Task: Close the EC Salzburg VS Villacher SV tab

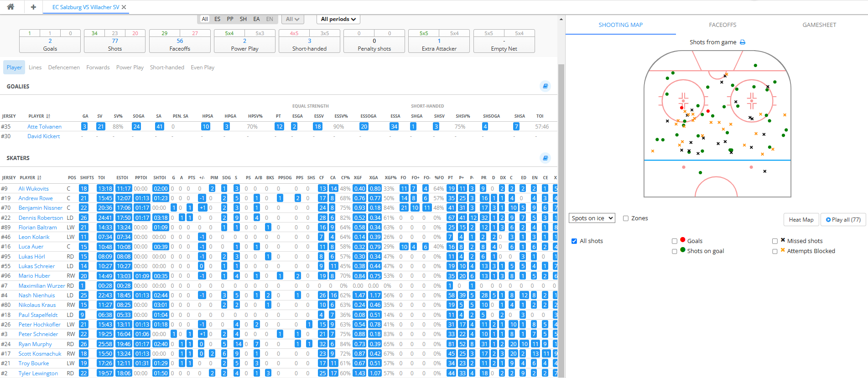Action: click(124, 7)
